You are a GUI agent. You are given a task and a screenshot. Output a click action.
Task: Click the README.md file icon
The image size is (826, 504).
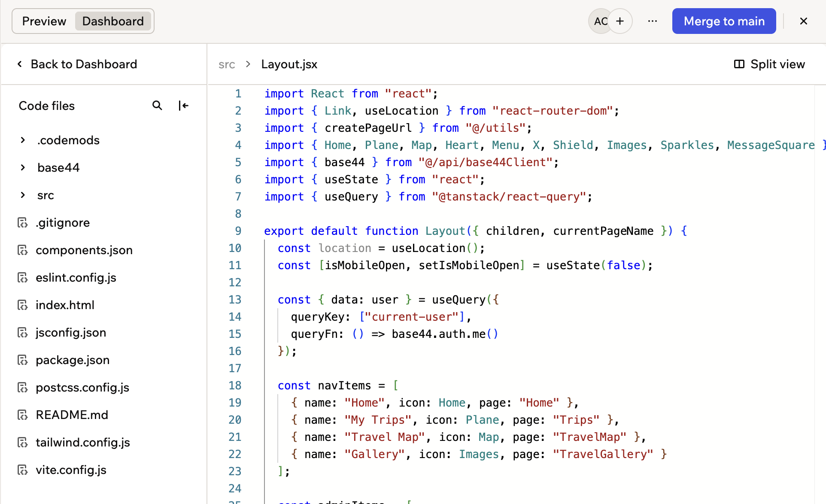(22, 415)
